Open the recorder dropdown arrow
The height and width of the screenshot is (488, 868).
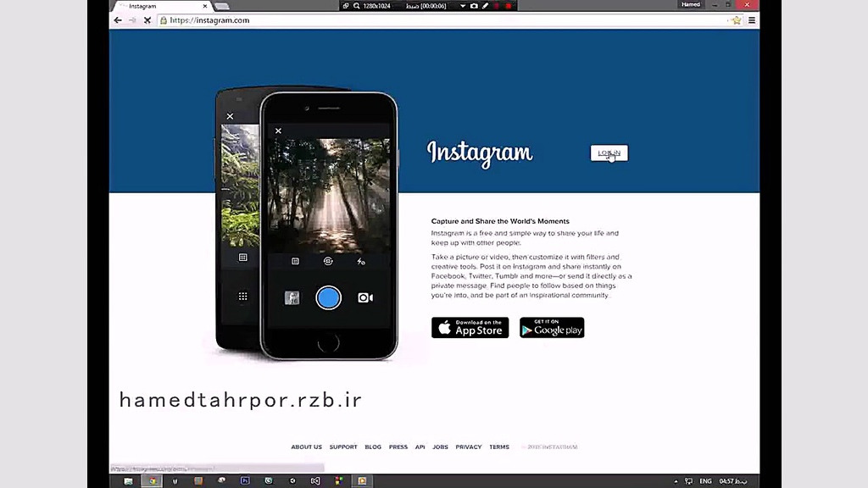[x=462, y=6]
